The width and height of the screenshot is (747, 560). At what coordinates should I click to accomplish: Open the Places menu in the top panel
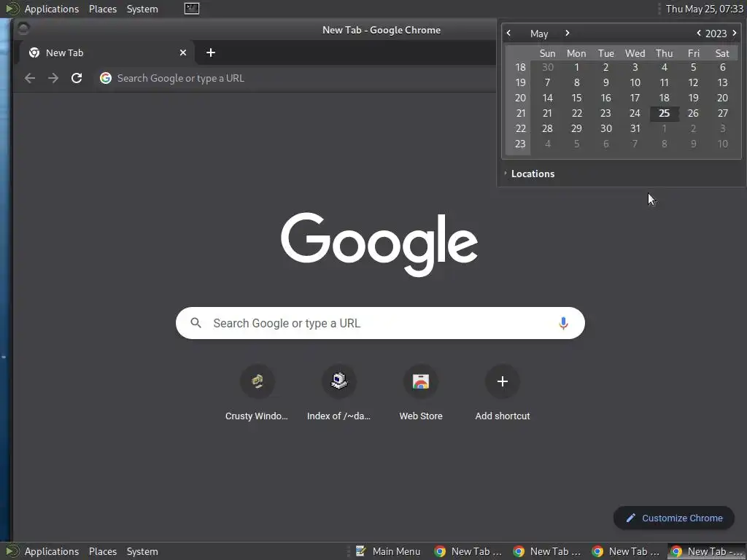pos(102,9)
